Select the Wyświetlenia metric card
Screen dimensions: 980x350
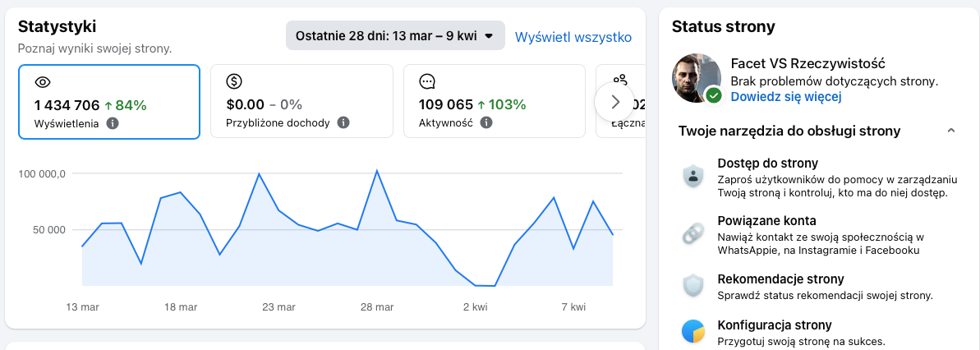pyautogui.click(x=108, y=102)
